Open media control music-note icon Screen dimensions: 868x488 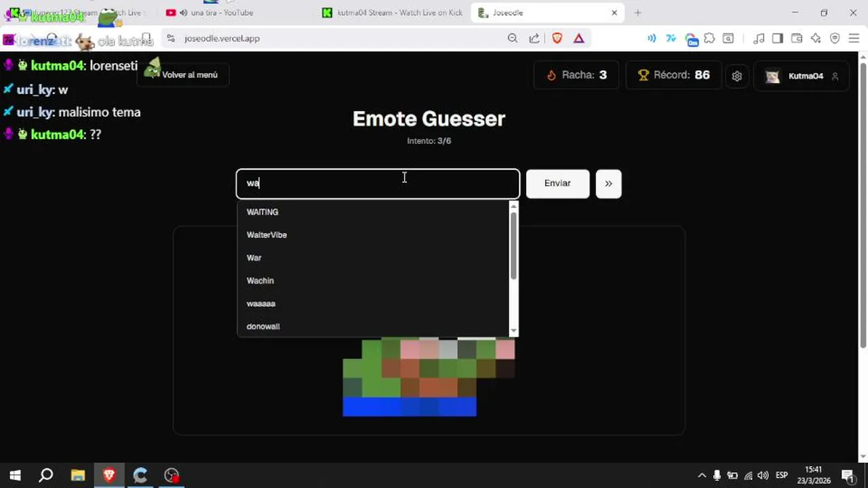point(759,39)
